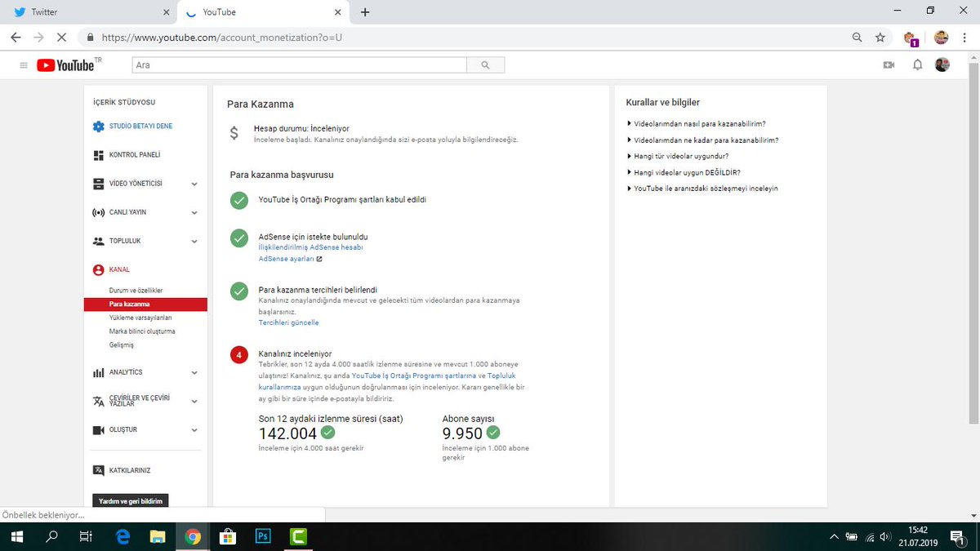Click the search magnifier button
Image resolution: width=980 pixels, height=551 pixels.
pyautogui.click(x=485, y=65)
